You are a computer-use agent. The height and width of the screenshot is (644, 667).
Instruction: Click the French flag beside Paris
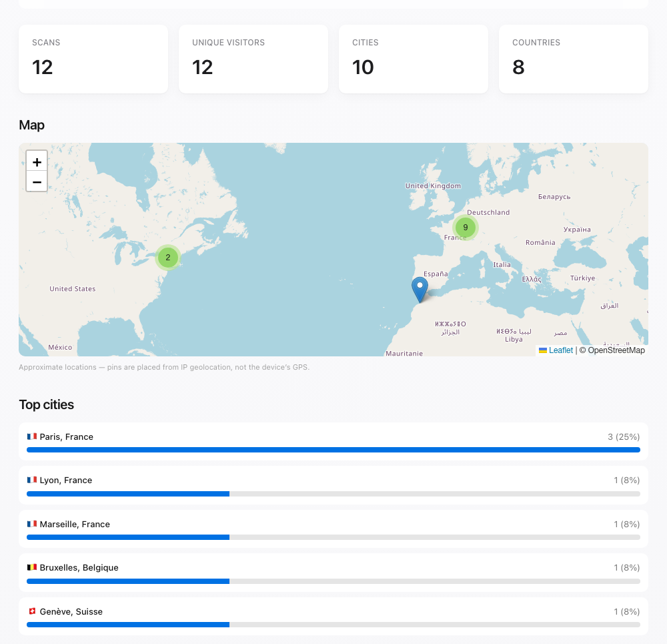click(32, 436)
